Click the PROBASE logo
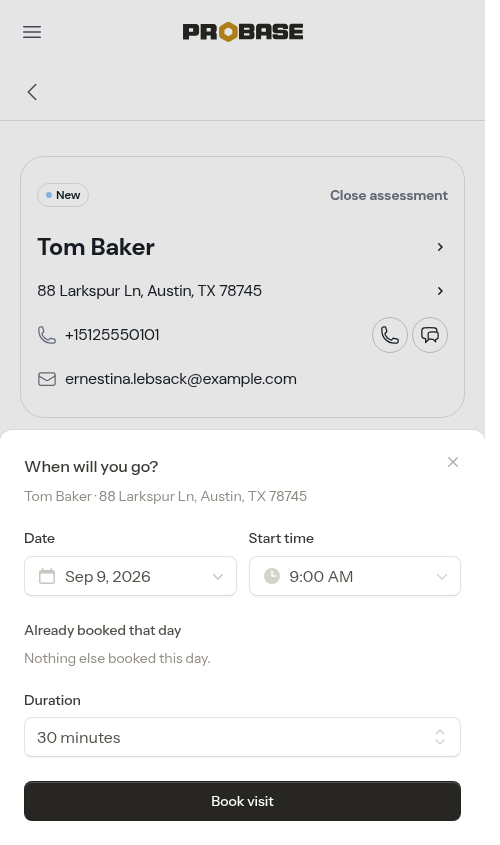The width and height of the screenshot is (500, 845). coord(243,32)
